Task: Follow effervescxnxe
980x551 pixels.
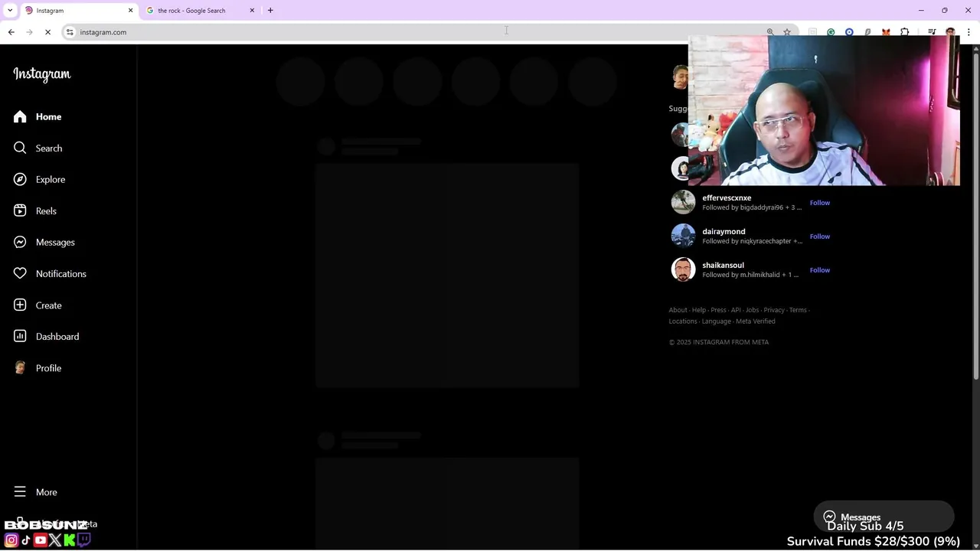Action: pos(820,203)
